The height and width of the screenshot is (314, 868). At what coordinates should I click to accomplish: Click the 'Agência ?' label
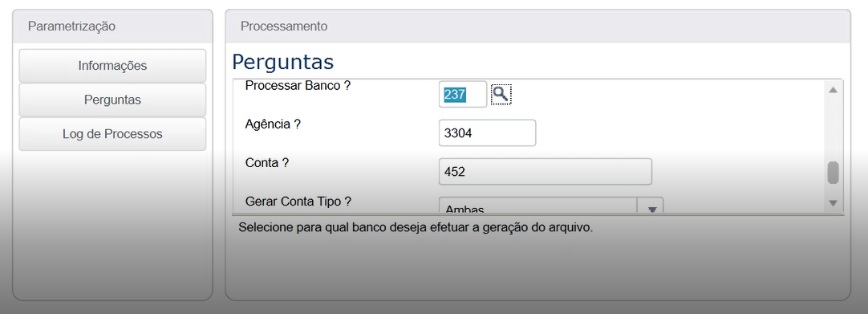point(273,124)
